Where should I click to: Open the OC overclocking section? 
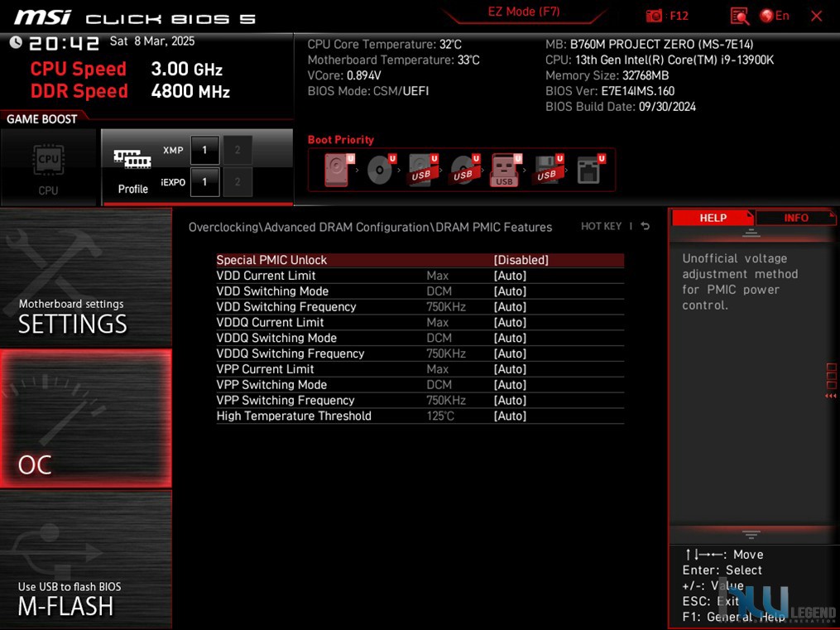86,418
